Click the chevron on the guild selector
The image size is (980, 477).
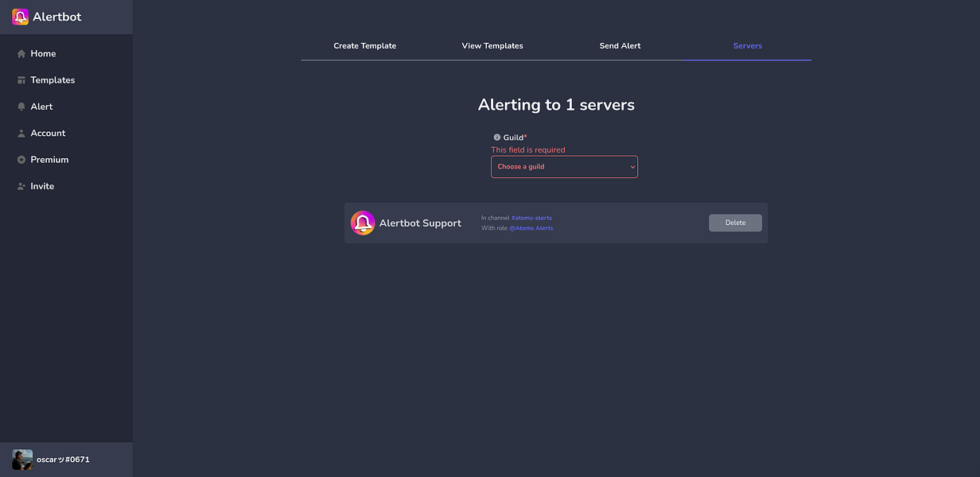click(x=632, y=166)
